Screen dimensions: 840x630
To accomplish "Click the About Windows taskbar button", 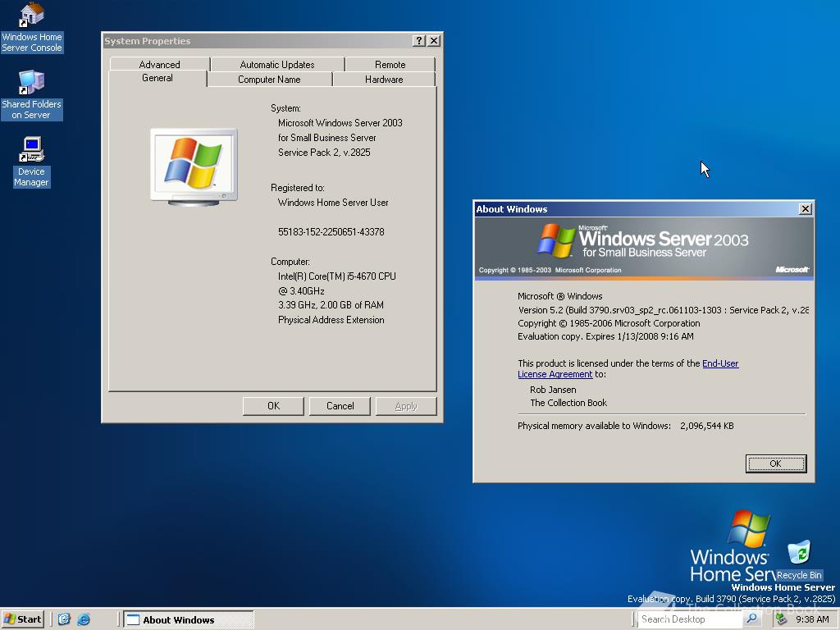I will 189,620.
